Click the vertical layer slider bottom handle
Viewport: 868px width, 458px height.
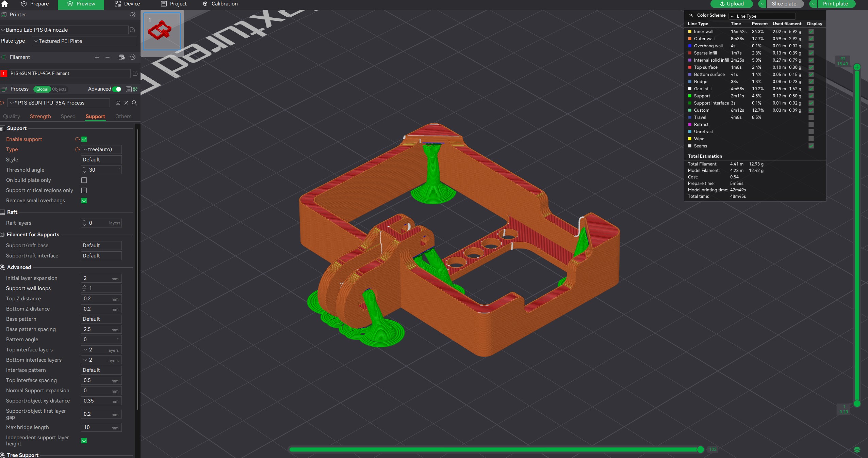[857, 404]
